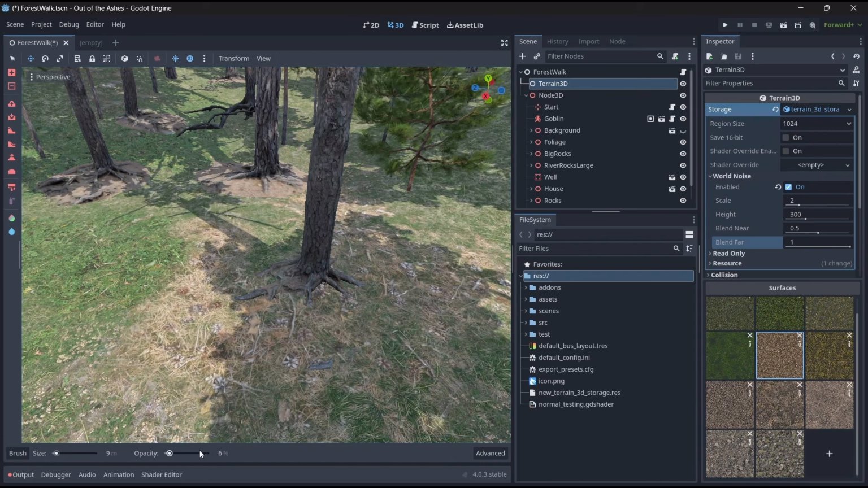Open the Debug menu

point(69,24)
